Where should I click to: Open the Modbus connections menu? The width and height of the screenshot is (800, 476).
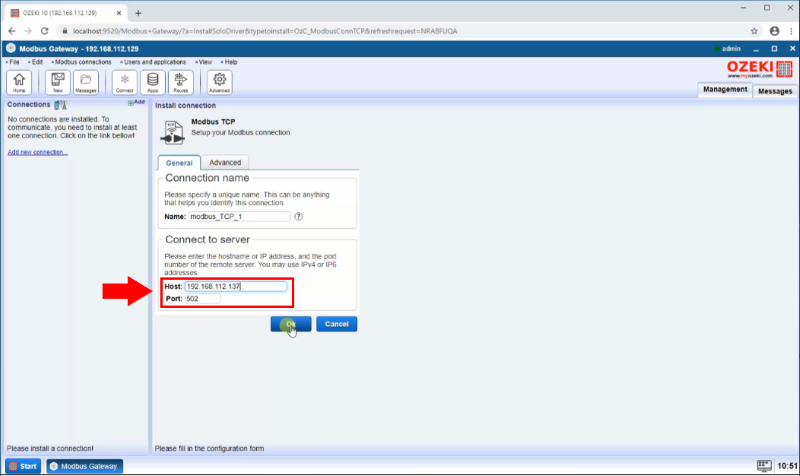82,62
